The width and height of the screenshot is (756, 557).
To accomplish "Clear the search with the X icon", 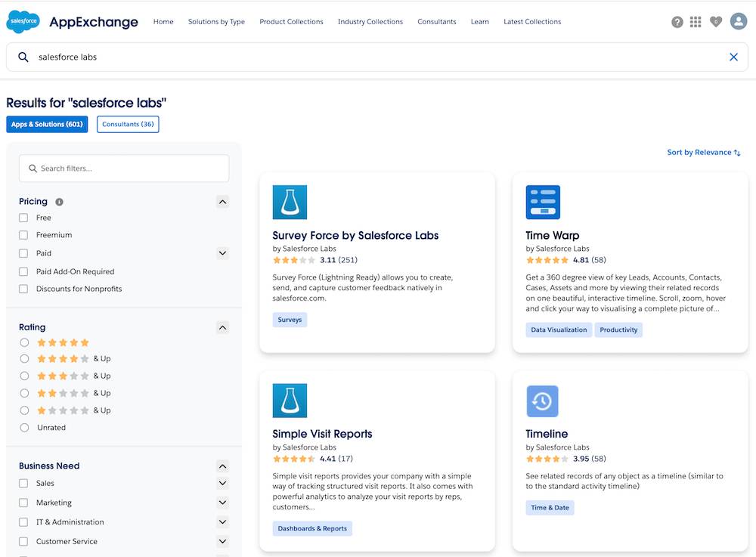I will point(733,57).
